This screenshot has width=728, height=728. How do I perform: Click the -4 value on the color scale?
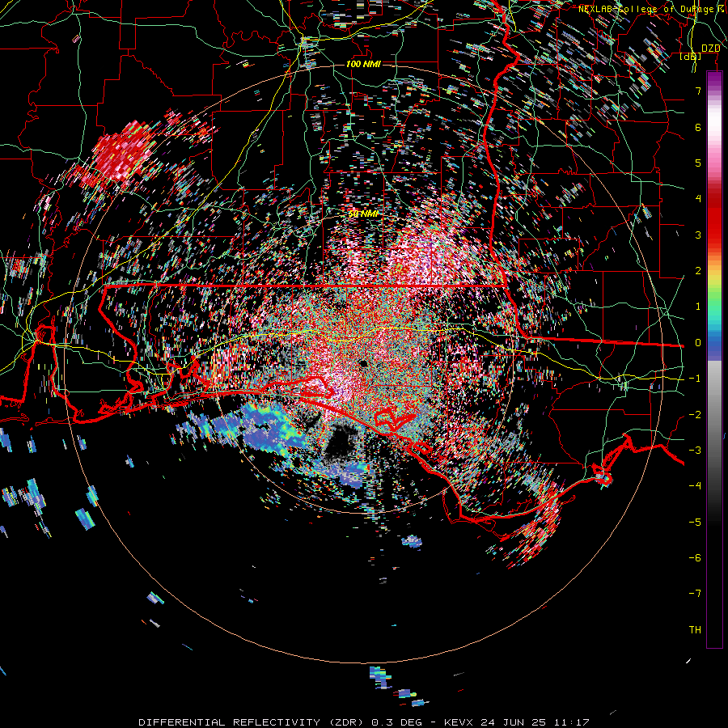tap(695, 485)
